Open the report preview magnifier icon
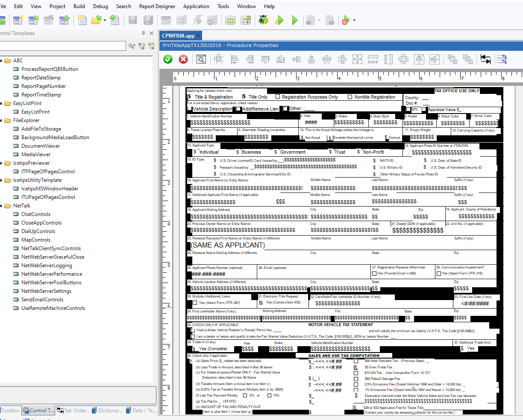Image resolution: width=523 pixels, height=420 pixels. click(201, 59)
